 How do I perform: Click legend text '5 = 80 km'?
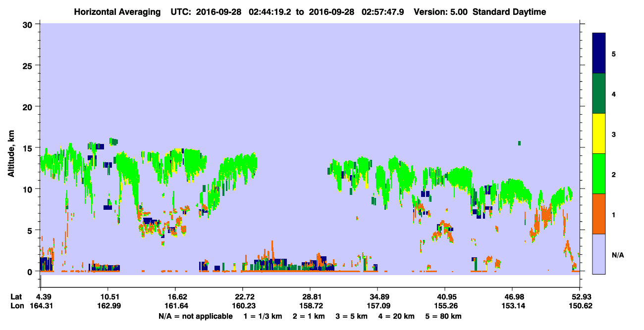click(x=444, y=316)
